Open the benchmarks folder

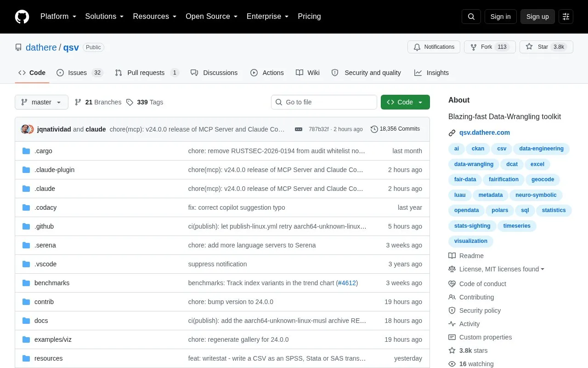pos(52,283)
